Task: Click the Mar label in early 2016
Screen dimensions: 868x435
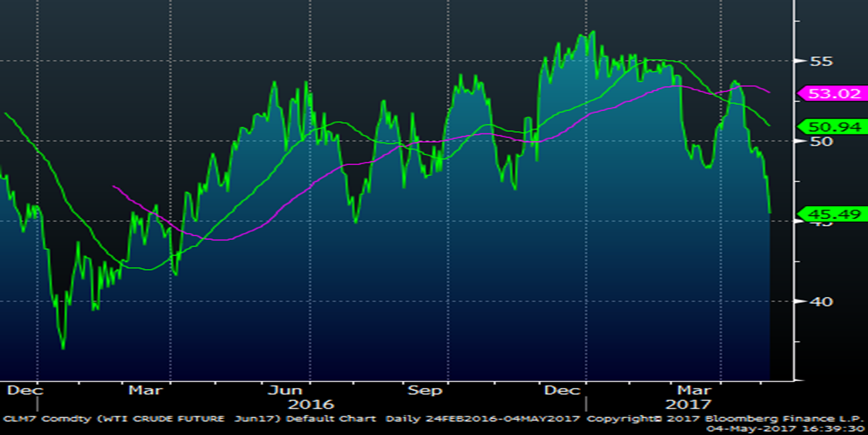Action: (x=145, y=390)
